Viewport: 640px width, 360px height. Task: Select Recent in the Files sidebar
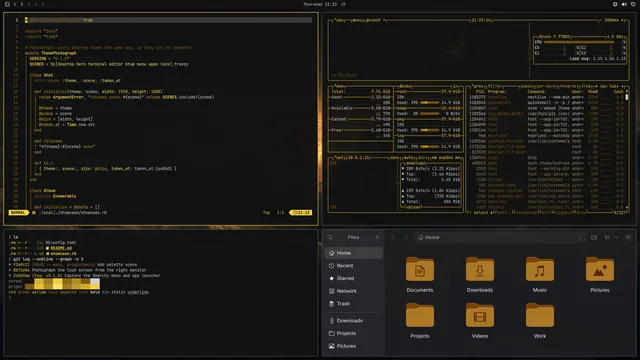pos(353,266)
